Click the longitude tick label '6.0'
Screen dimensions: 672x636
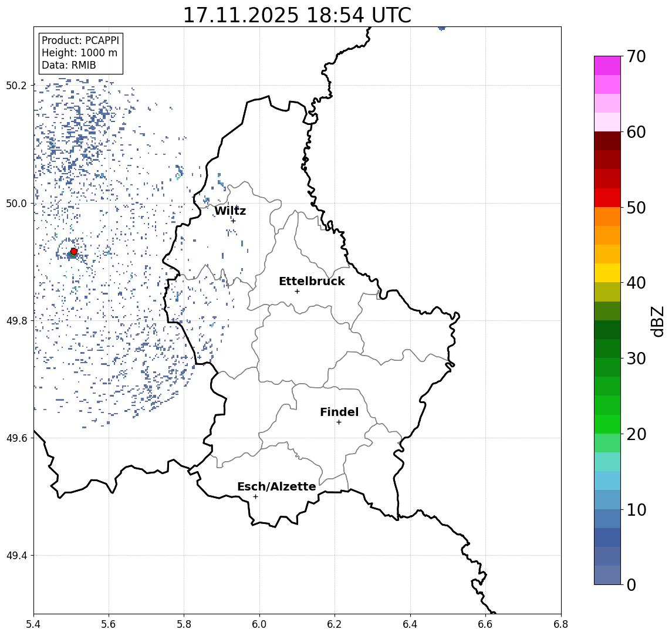[259, 624]
